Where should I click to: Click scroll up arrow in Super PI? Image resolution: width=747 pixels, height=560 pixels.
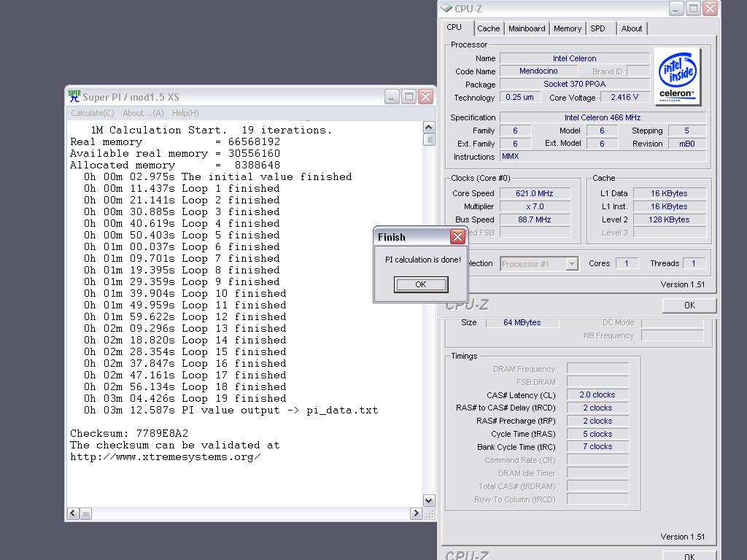[x=428, y=128]
